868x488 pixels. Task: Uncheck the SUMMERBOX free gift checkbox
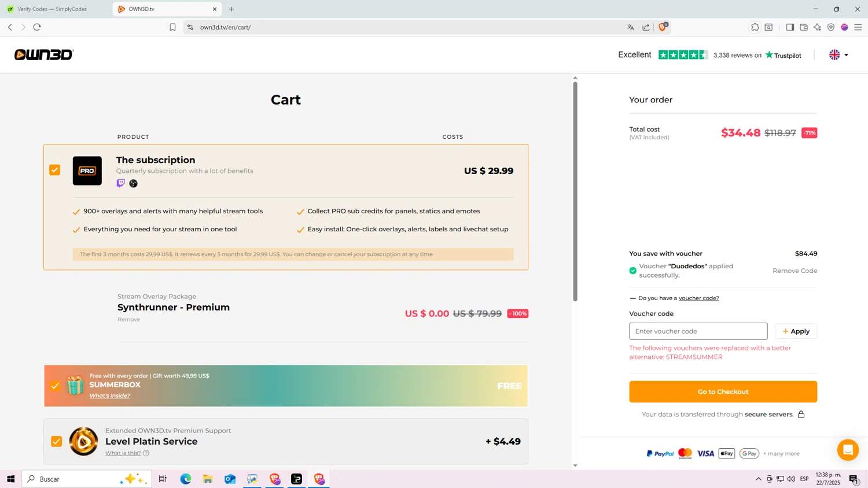coord(55,386)
